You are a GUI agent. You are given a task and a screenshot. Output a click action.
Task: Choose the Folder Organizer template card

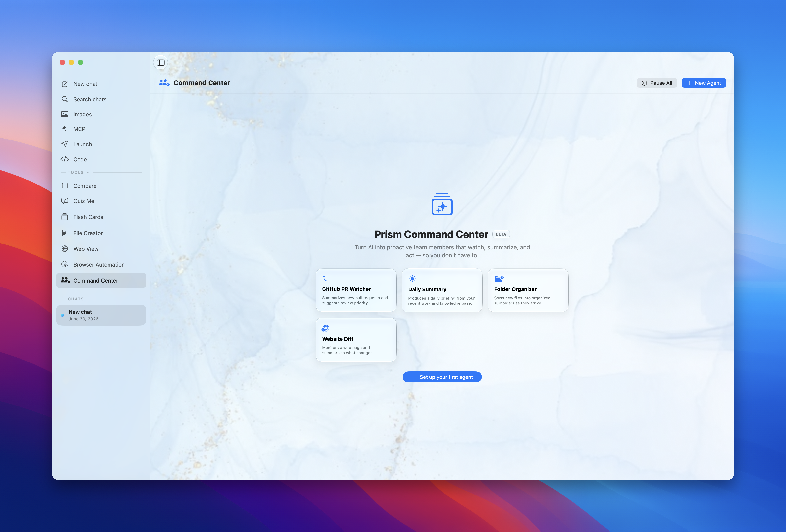click(528, 290)
